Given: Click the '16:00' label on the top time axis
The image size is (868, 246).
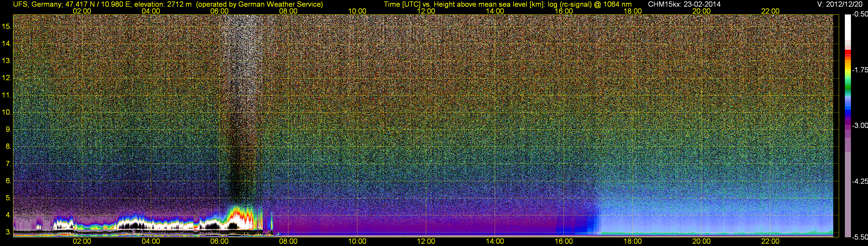Looking at the screenshot, I should 564,11.
